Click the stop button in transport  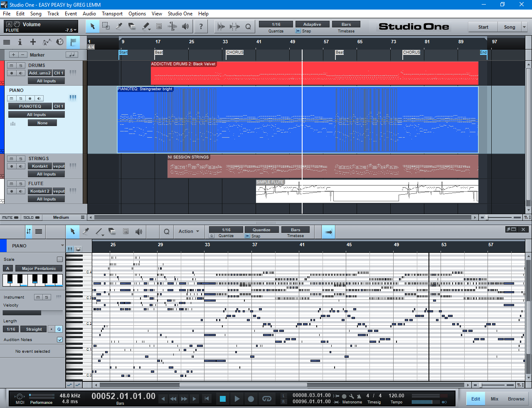(223, 399)
